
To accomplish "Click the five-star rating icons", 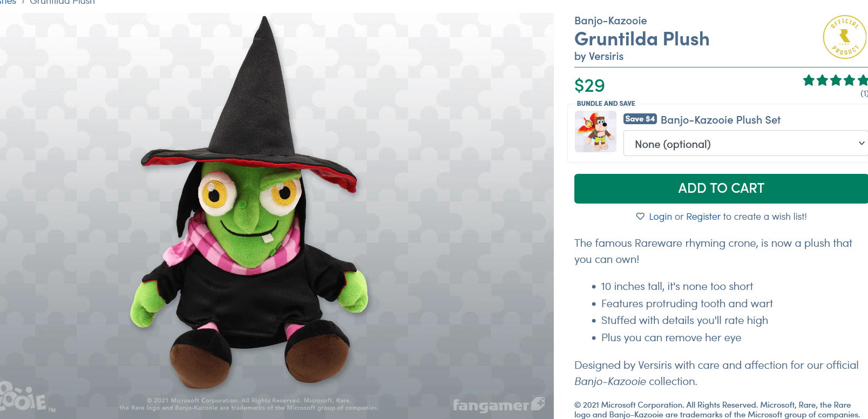I will [836, 80].
